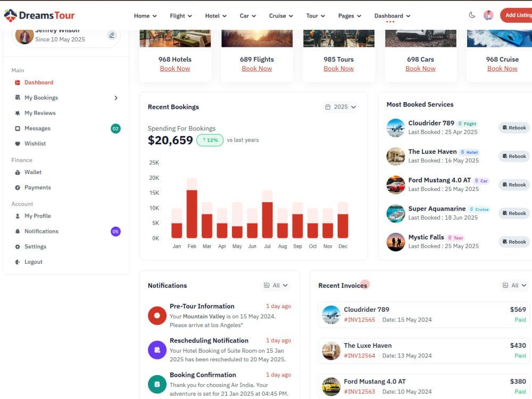Screen dimensions: 532x399
Task: Click Book Now under 689 Flights
Action: pos(257,69)
